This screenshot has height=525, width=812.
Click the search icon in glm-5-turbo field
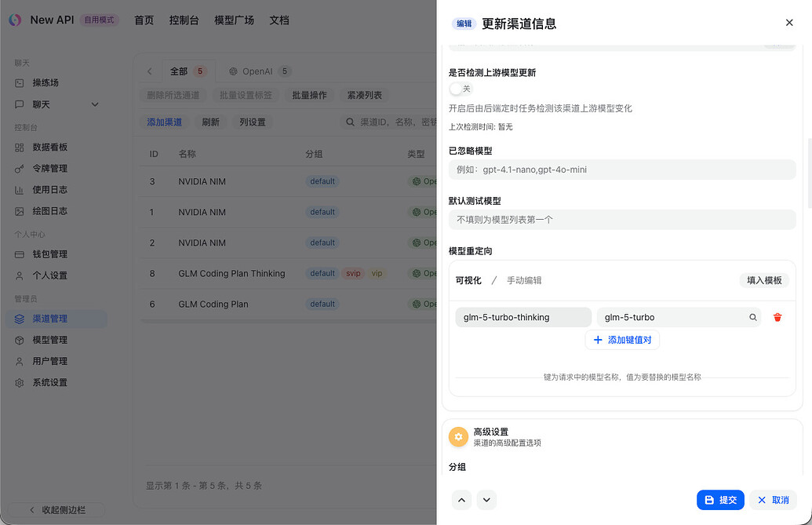pos(753,317)
